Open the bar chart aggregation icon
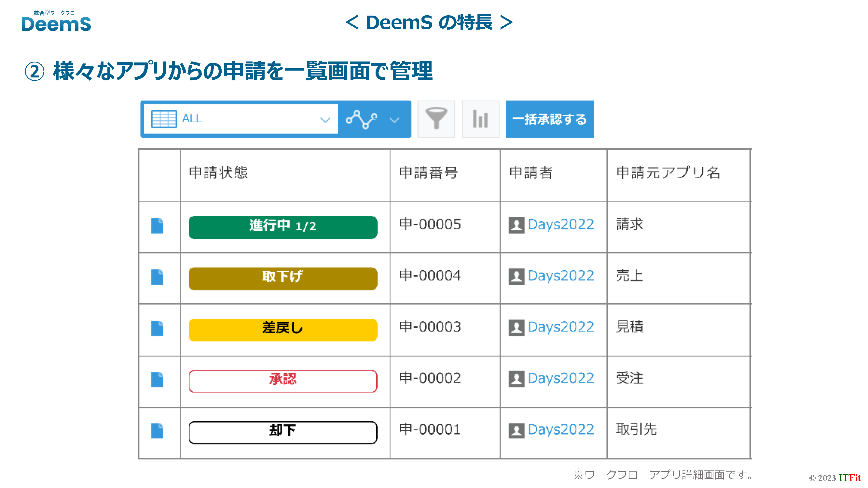The width and height of the screenshot is (868, 488). (x=480, y=119)
